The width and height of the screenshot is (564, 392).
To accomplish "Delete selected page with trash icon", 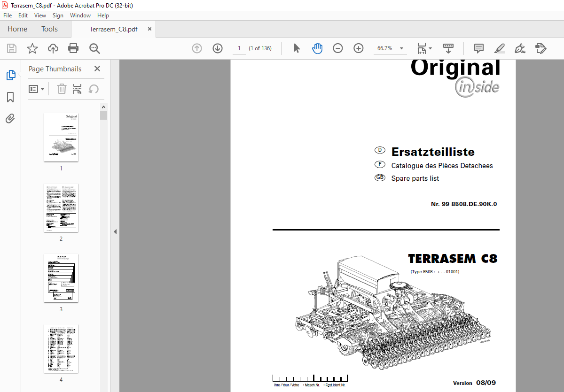I will (62, 89).
